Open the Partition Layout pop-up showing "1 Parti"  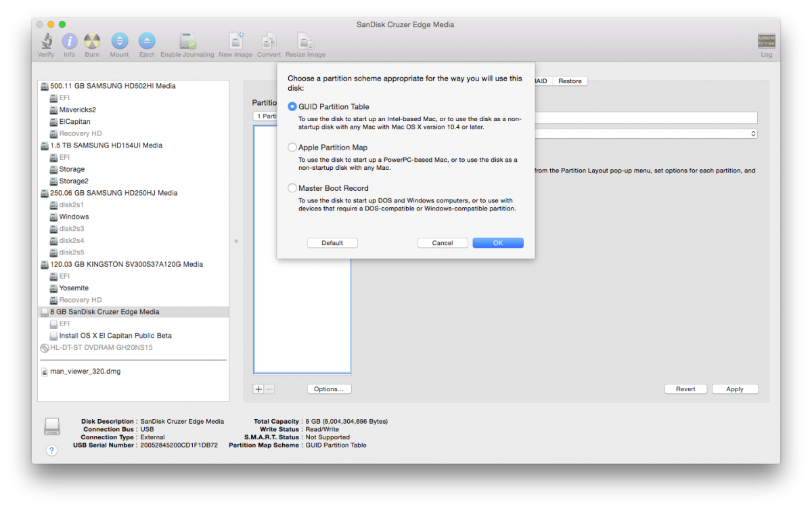(265, 116)
